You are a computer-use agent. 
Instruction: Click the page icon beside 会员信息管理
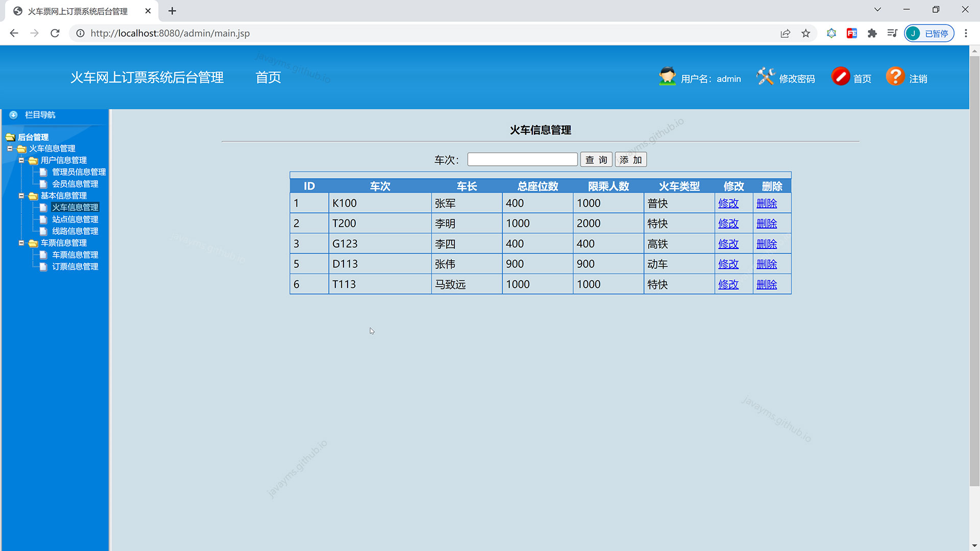click(43, 184)
